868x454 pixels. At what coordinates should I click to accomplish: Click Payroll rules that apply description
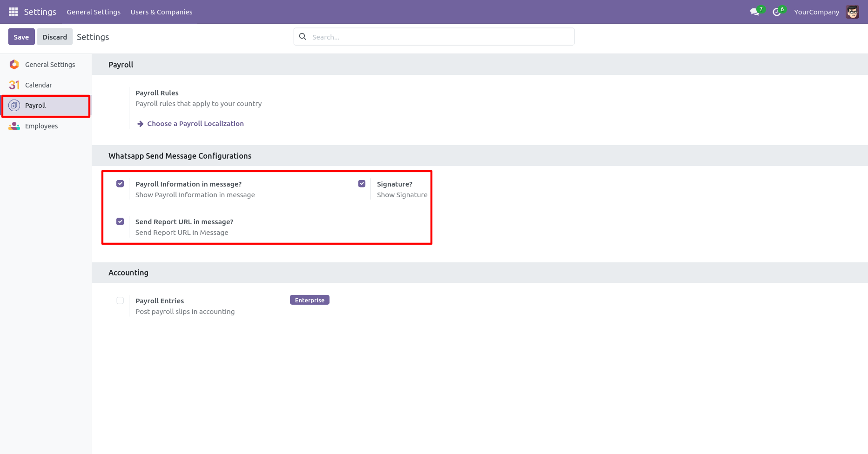coord(199,104)
